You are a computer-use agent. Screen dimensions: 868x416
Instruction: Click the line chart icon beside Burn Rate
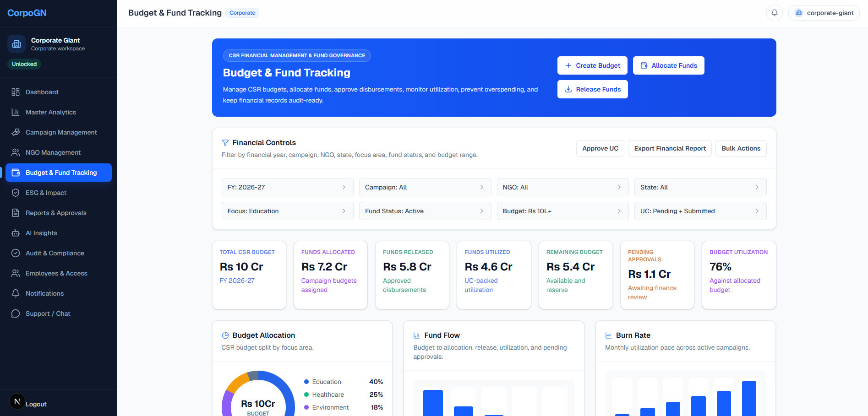point(609,335)
